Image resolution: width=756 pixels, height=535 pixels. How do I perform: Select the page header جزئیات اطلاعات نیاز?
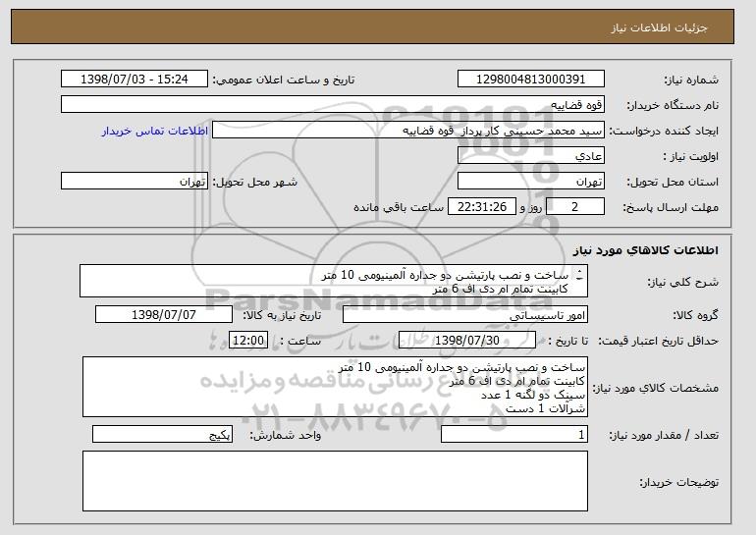click(659, 27)
